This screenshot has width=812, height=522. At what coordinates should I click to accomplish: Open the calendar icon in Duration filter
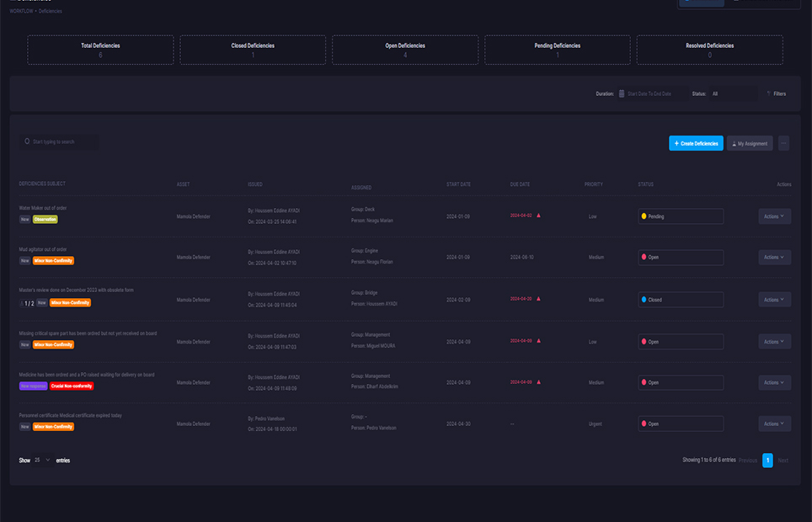click(x=622, y=93)
